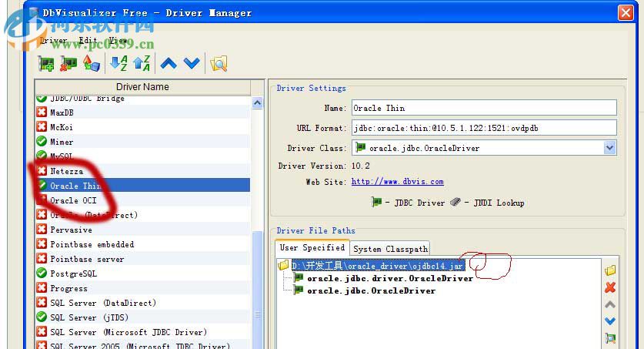Select the SQL Server (DataDirect) driver
Viewport: 644px width, 349px height.
[x=142, y=303]
